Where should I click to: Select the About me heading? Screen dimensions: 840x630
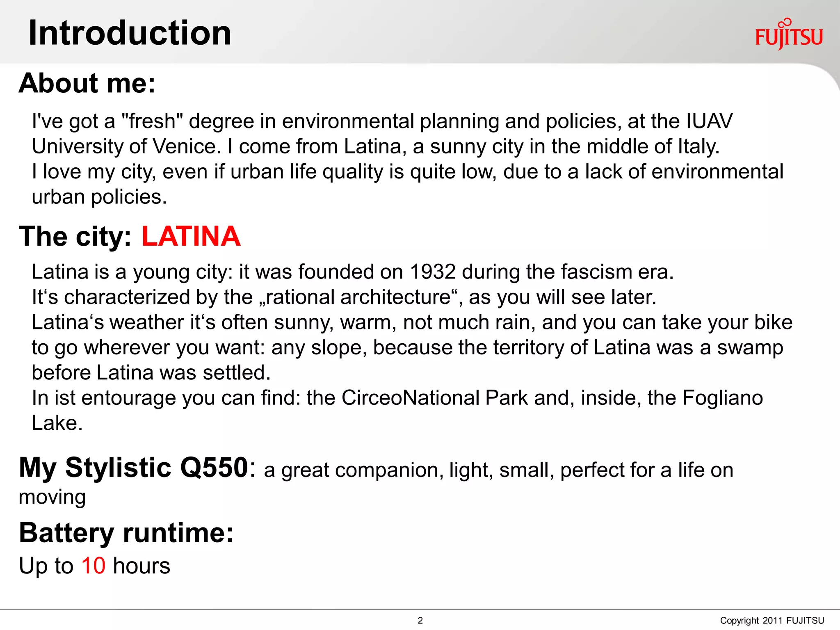pyautogui.click(x=87, y=83)
